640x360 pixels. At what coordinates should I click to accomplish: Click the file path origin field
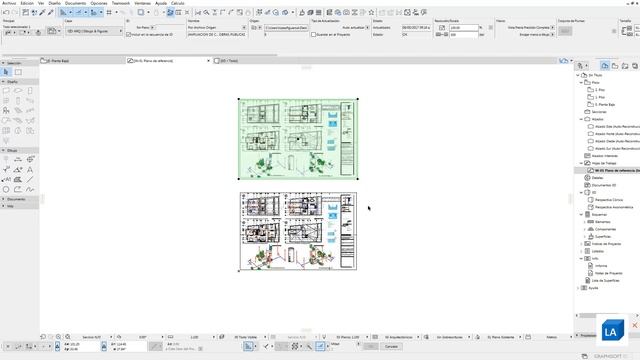(286, 27)
